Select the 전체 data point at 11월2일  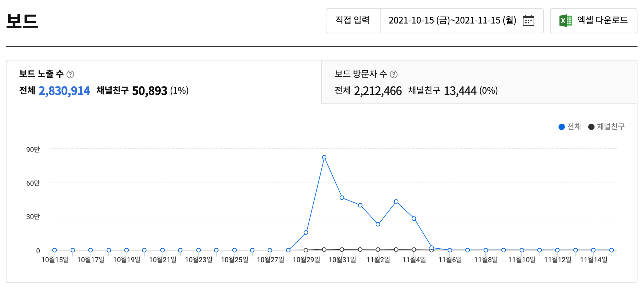coord(378,224)
